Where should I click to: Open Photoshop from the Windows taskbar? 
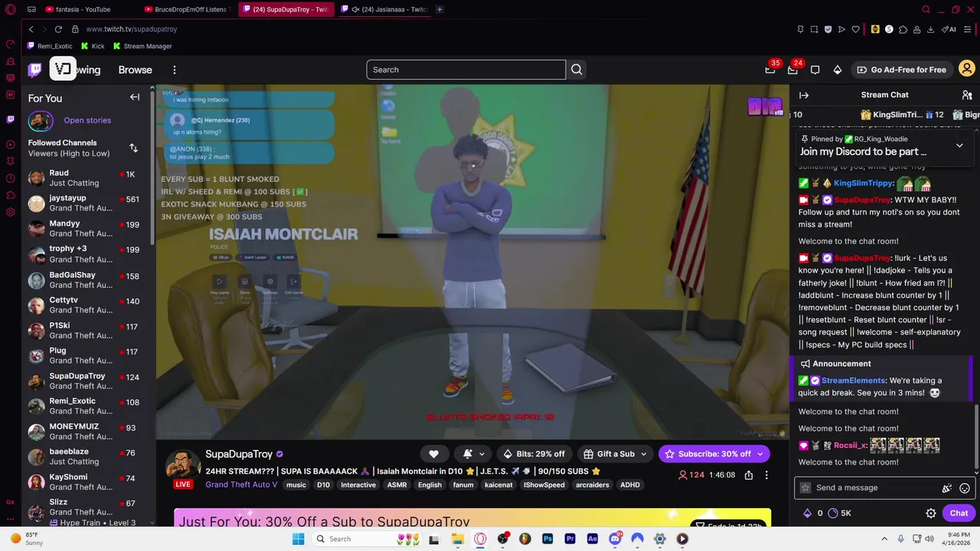pos(547,539)
